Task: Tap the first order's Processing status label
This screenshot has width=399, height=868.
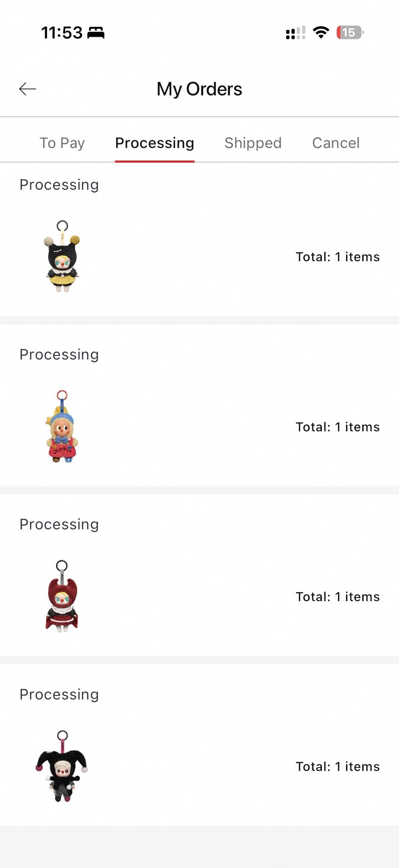Action: 59,185
